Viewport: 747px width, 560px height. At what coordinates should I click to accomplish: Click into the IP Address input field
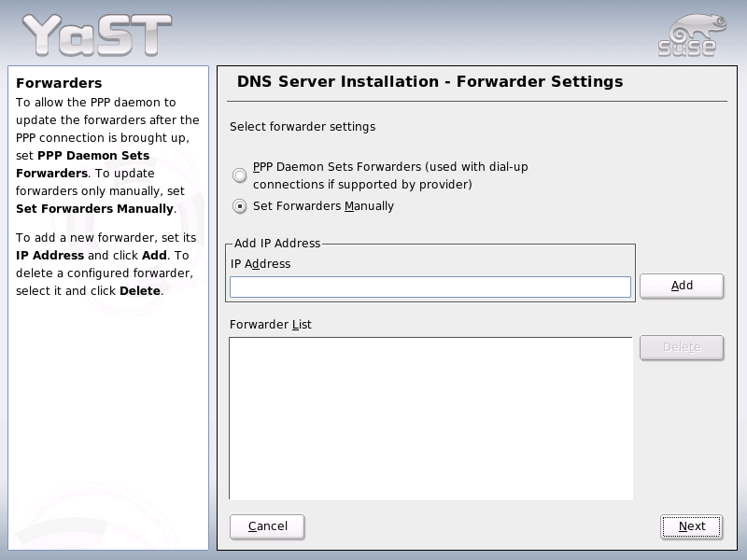point(430,287)
